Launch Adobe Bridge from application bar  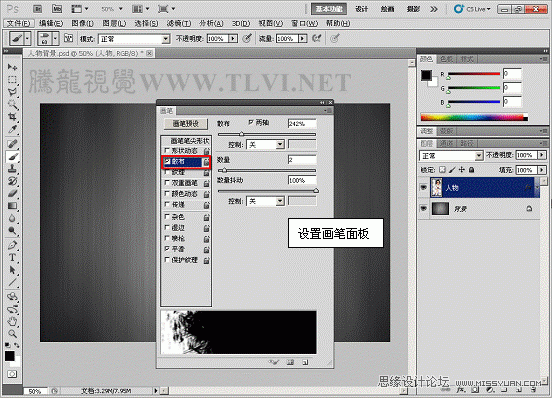click(x=37, y=9)
